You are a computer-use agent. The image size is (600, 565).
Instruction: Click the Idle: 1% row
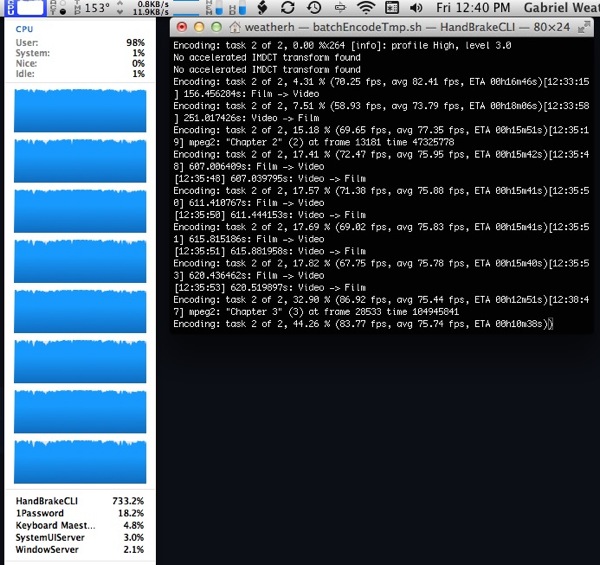click(x=80, y=73)
